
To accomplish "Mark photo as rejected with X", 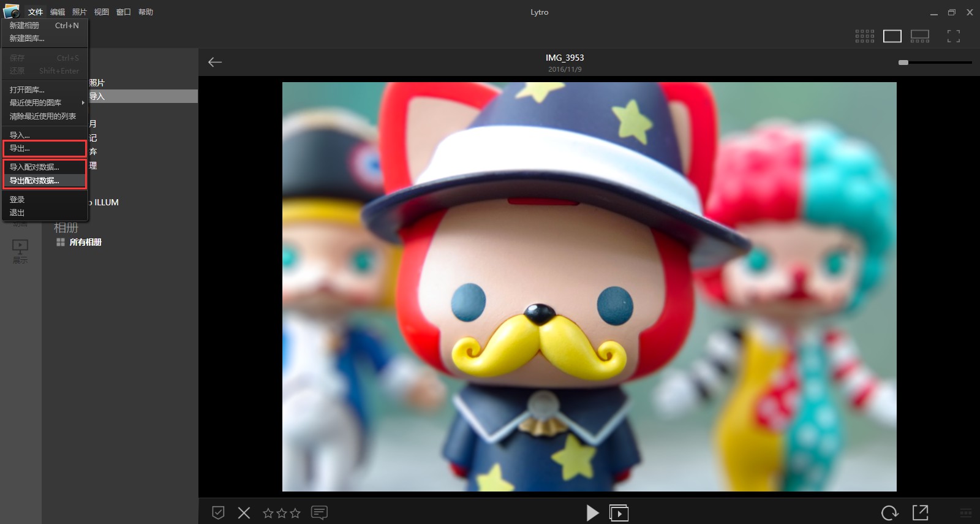I will click(x=244, y=513).
